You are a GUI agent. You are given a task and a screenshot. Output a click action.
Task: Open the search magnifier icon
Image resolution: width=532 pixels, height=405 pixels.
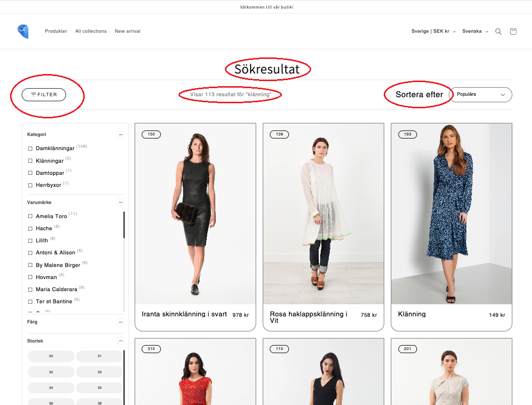[498, 32]
